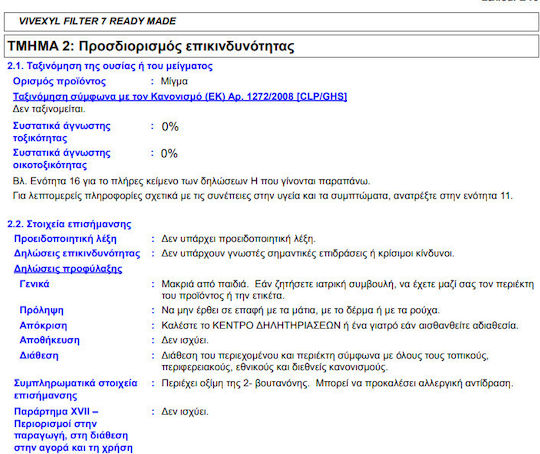Click the Προειδοποιητική λέξη label
Image resolution: width=540 pixels, height=454 pixels.
(x=65, y=239)
